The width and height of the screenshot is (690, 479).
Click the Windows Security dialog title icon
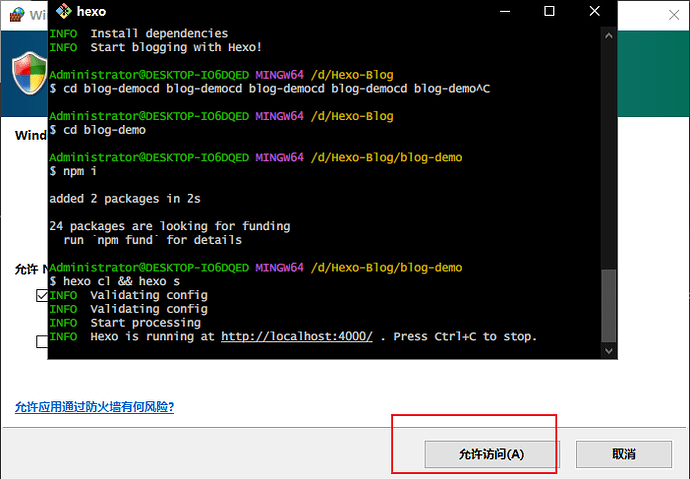click(14, 14)
